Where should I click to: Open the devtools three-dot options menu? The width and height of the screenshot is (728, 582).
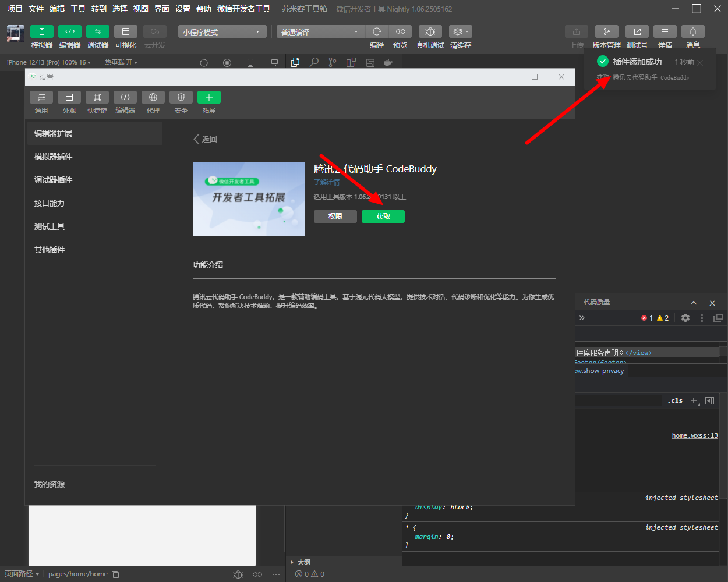[x=702, y=318]
